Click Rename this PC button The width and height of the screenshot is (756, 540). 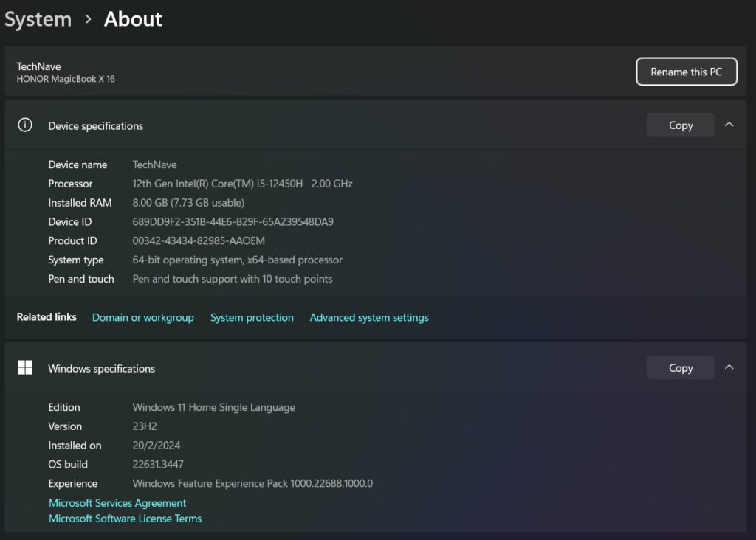tap(686, 72)
